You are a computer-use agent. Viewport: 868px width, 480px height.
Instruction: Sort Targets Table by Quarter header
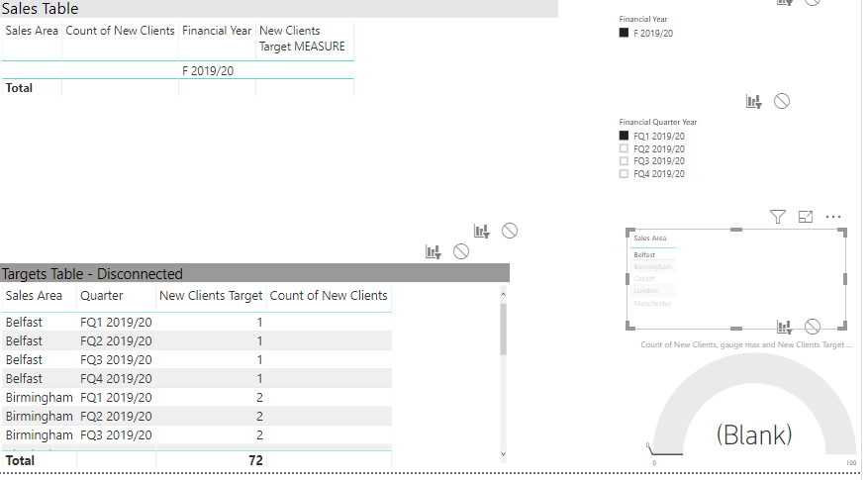(x=102, y=296)
